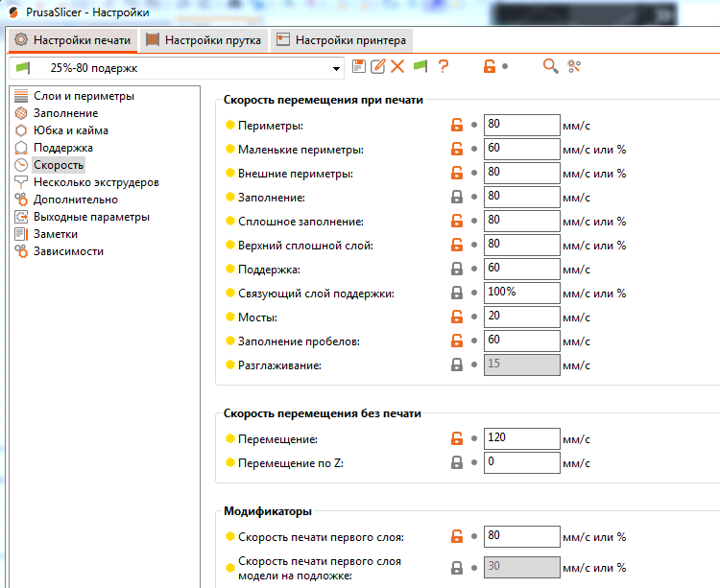This screenshot has width=720, height=588.
Task: Click the save preset floppy icon
Action: [x=359, y=66]
